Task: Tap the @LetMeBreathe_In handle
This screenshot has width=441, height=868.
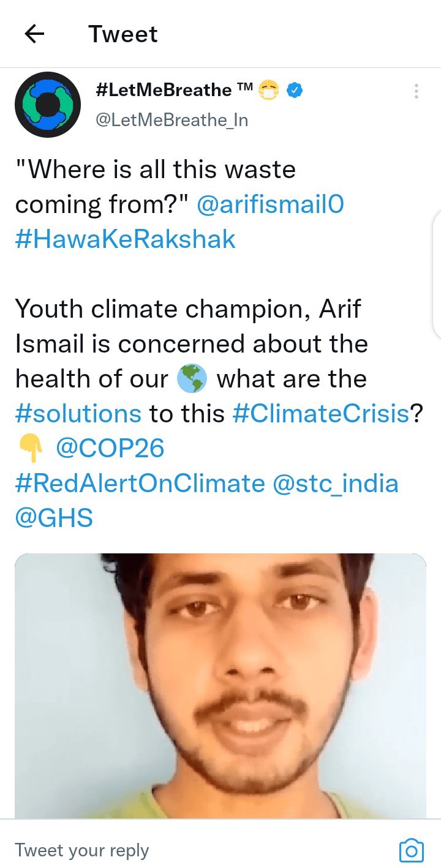Action: coord(172,120)
